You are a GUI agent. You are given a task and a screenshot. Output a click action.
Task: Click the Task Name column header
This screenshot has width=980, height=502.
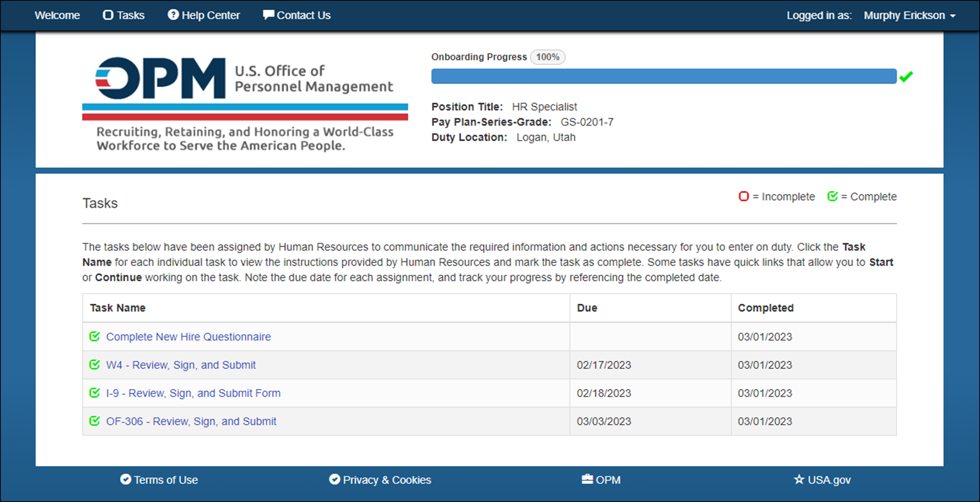(x=117, y=308)
